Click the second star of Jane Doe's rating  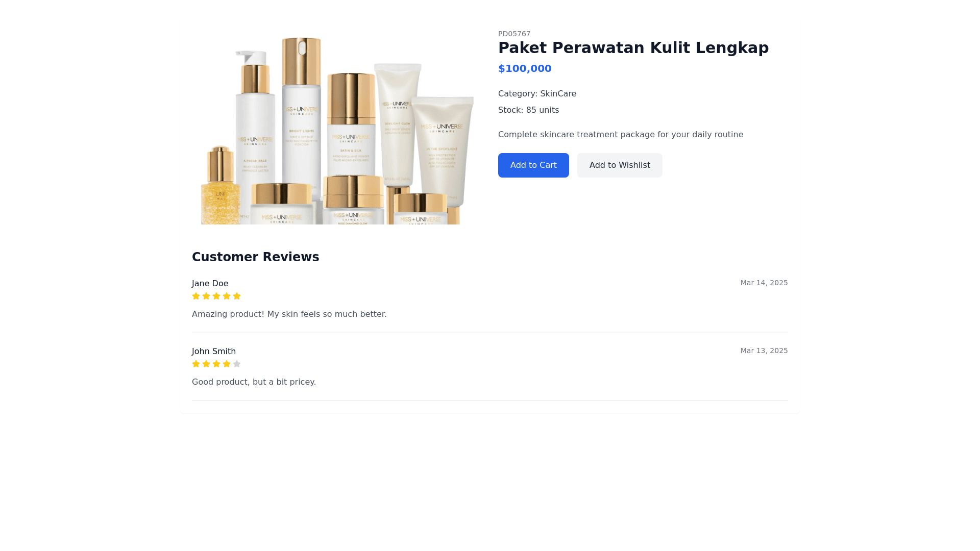pos(206,296)
